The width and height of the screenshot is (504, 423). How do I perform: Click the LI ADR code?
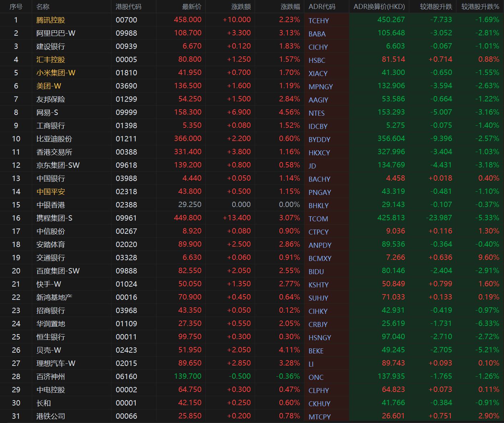[x=311, y=364]
